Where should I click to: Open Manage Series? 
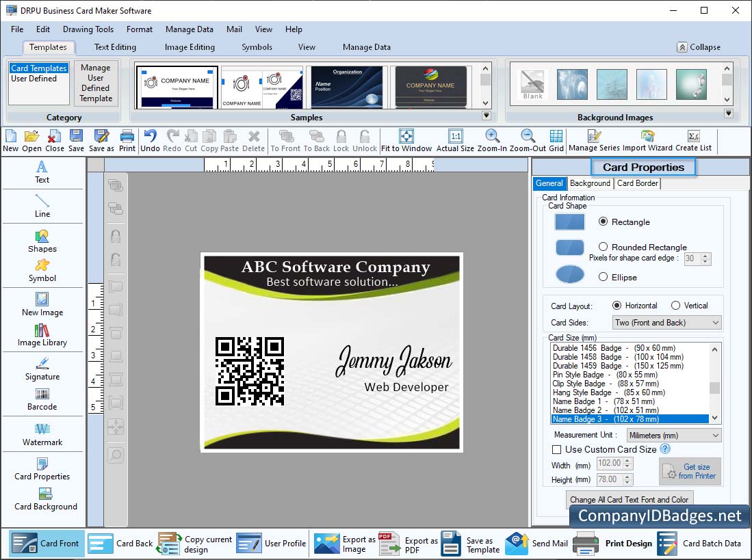coord(594,142)
